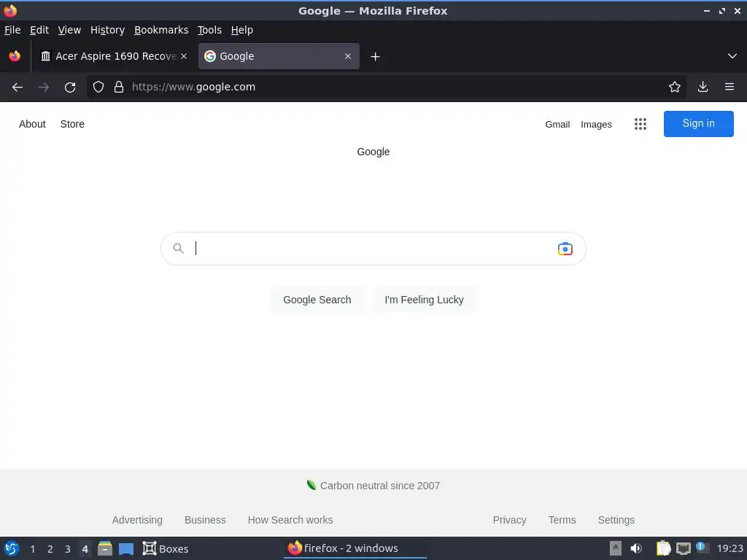Switch to workspace 3
This screenshot has width=747, height=560.
[x=68, y=549]
